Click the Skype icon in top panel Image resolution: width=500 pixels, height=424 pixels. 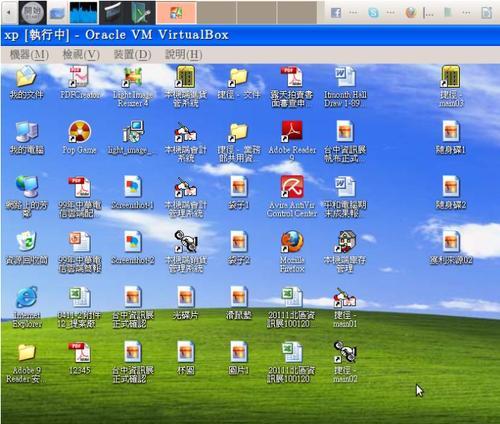click(x=373, y=13)
